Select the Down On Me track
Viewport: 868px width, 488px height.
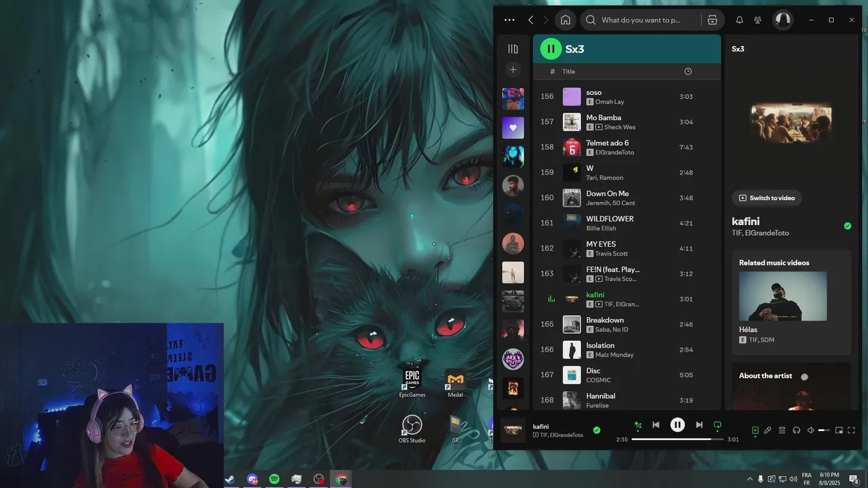coord(627,198)
